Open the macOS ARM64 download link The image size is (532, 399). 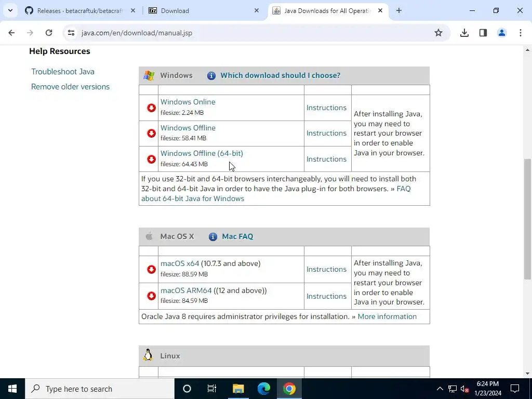[186, 291]
